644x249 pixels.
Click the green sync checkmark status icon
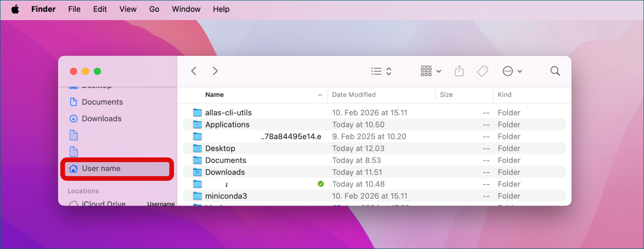[320, 184]
